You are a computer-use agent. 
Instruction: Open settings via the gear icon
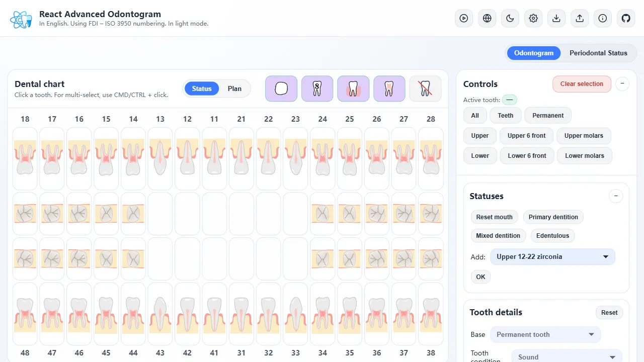533,19
